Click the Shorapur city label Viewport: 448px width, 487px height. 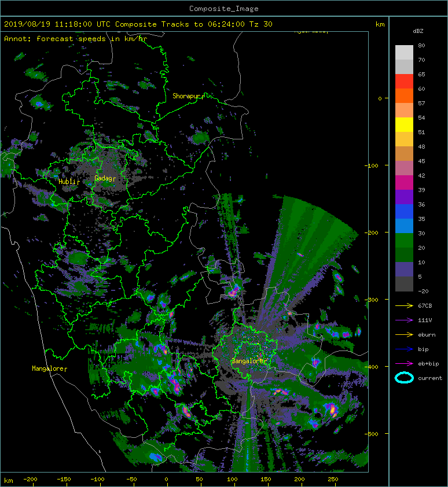click(x=188, y=96)
